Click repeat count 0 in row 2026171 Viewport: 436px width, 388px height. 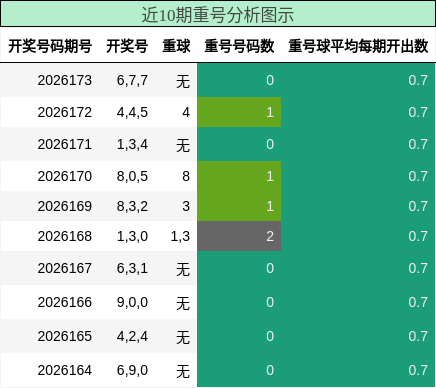point(270,144)
